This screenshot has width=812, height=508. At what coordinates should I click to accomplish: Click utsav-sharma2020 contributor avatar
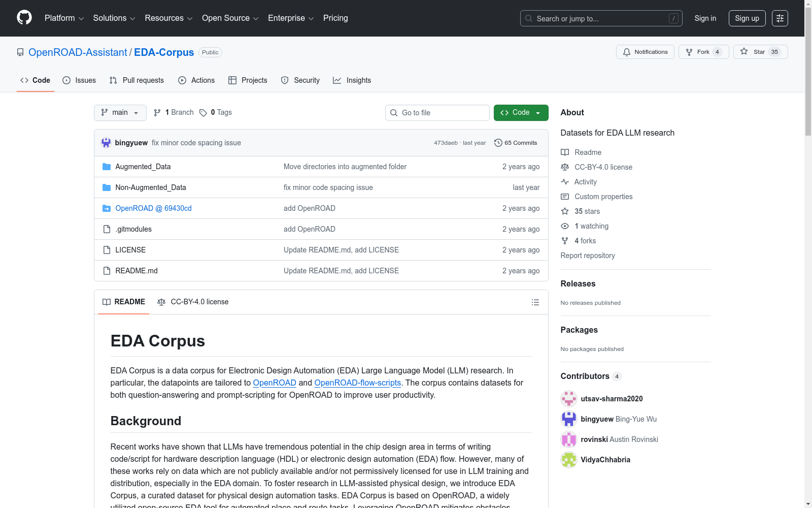(x=569, y=399)
